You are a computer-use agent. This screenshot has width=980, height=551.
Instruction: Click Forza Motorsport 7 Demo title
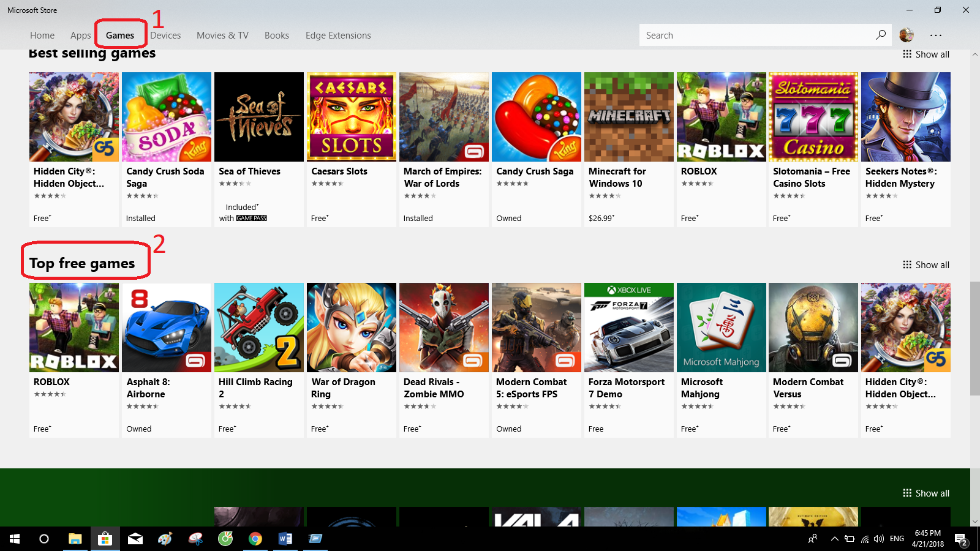pos(627,388)
